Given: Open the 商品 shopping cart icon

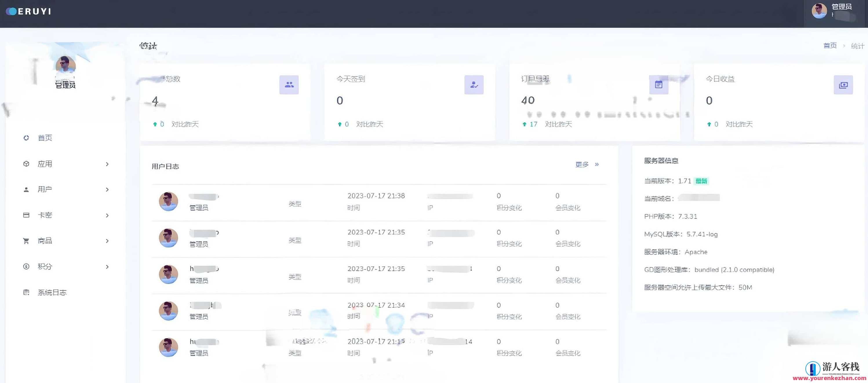Looking at the screenshot, I should coord(26,240).
